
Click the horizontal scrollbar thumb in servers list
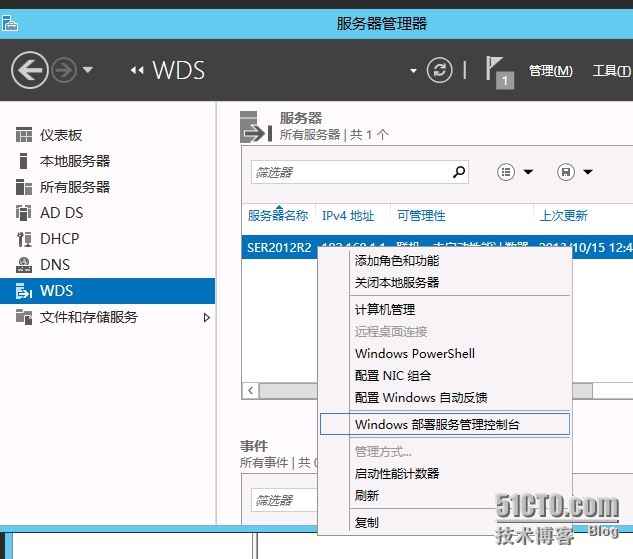[x=426, y=391]
